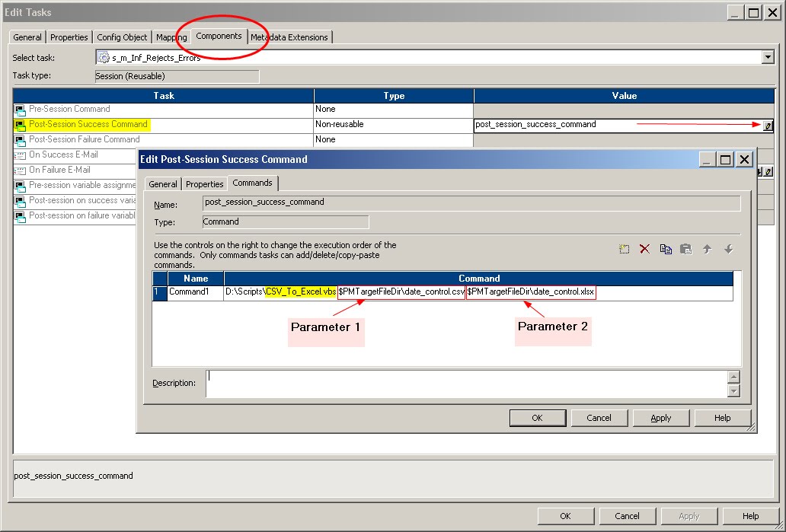Paste a command using the paste icon

click(686, 249)
